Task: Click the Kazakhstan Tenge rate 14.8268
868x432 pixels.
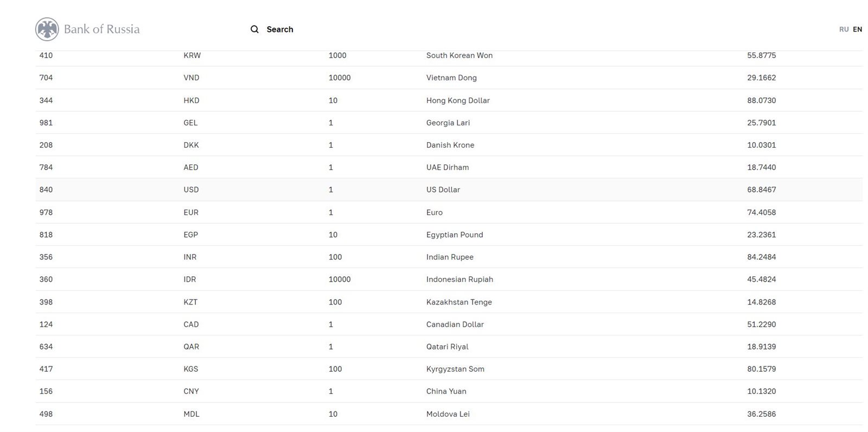Action: coord(761,302)
